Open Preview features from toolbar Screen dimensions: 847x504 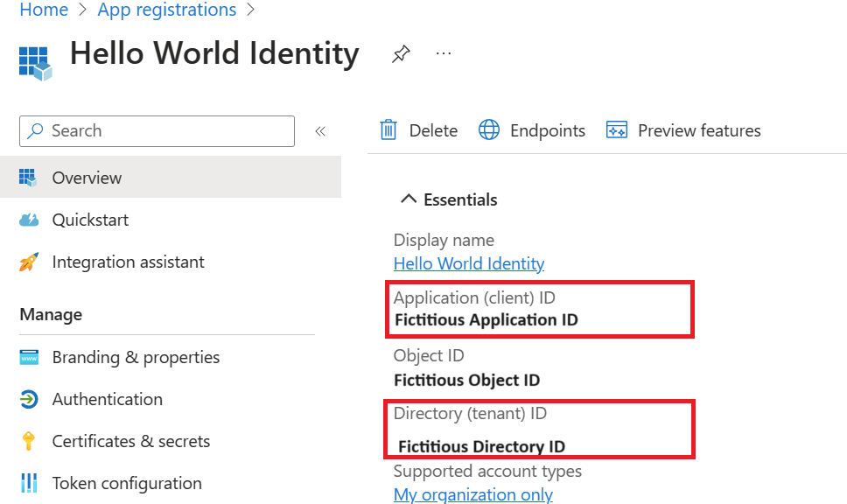699,130
